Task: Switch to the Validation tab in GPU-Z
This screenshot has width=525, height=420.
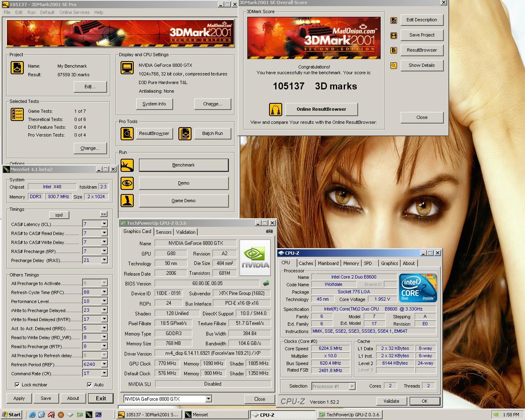Action: click(186, 232)
